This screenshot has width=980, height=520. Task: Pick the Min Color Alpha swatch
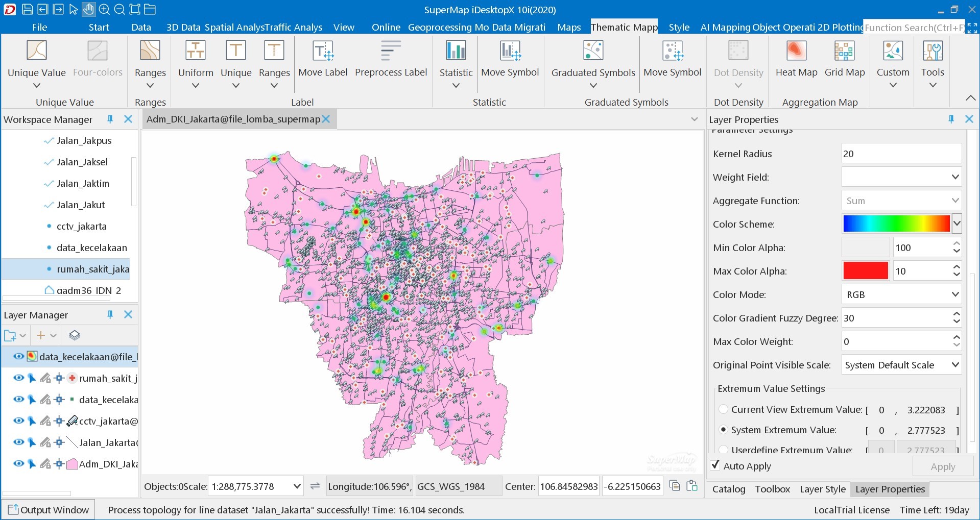point(866,247)
